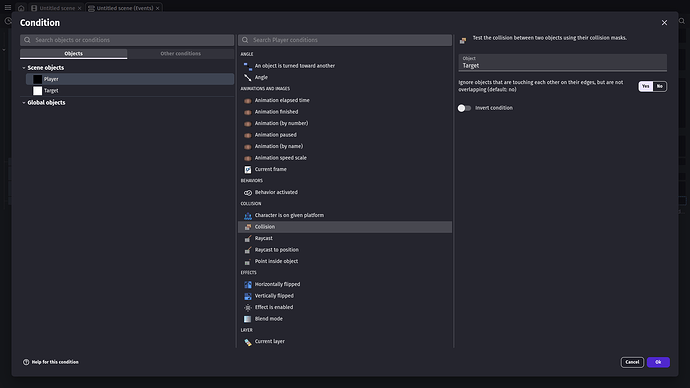Image resolution: width=690 pixels, height=388 pixels.
Task: Close the Untitled scene tab
Action: 79,8
